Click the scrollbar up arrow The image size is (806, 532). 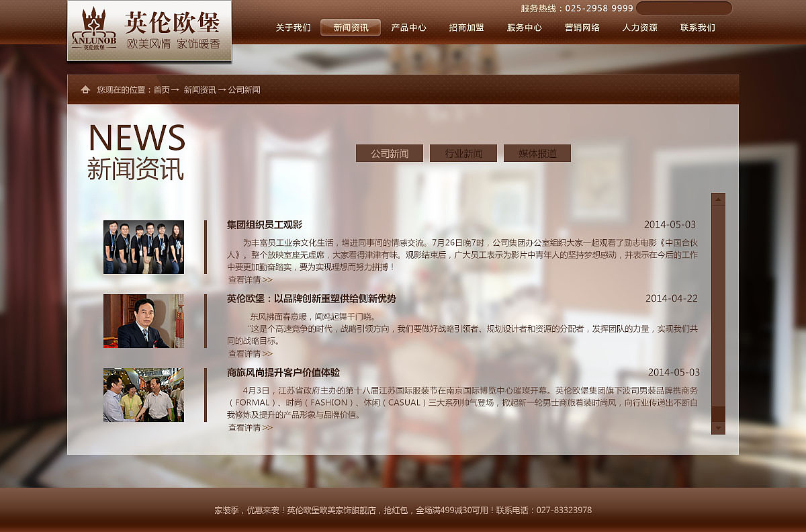pos(718,199)
